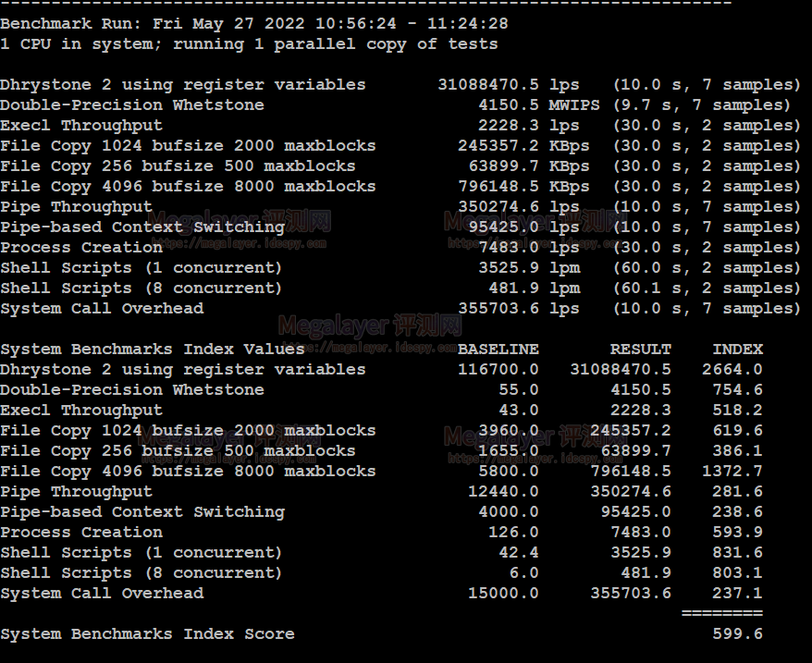Select Pipe Throughput index value 281.6
The height and width of the screenshot is (663, 812).
[x=737, y=492]
